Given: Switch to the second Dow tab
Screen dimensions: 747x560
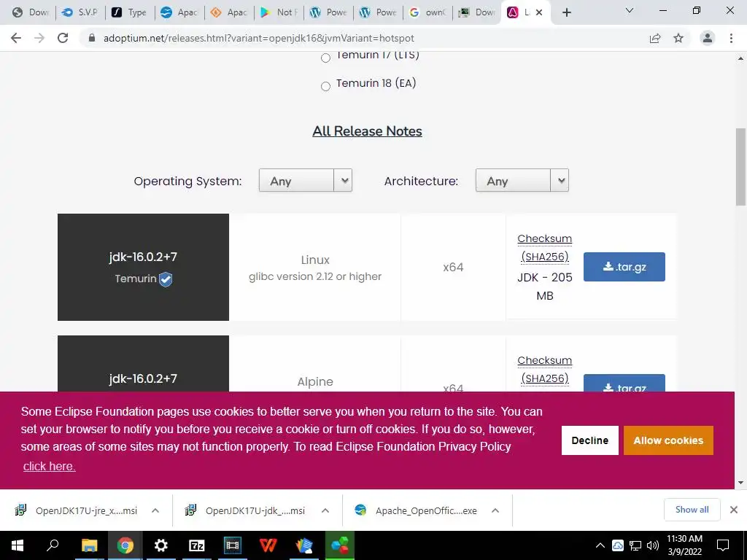Looking at the screenshot, I should tap(477, 12).
